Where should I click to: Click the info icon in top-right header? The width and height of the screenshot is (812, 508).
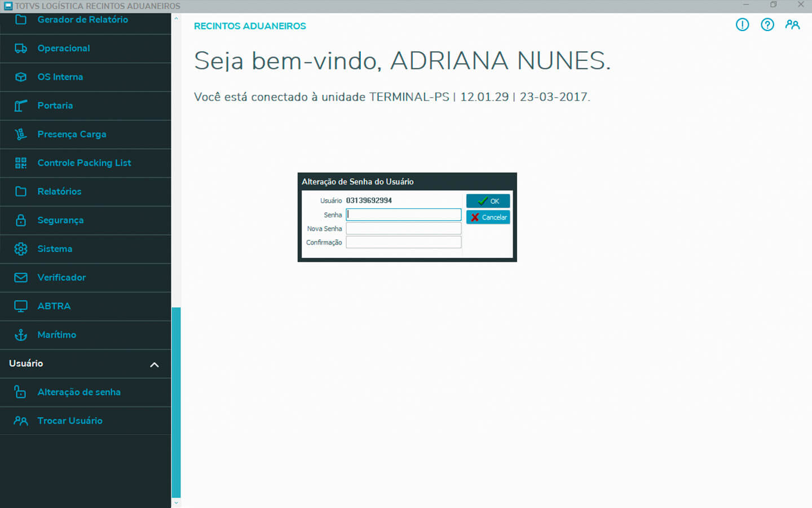(x=742, y=25)
